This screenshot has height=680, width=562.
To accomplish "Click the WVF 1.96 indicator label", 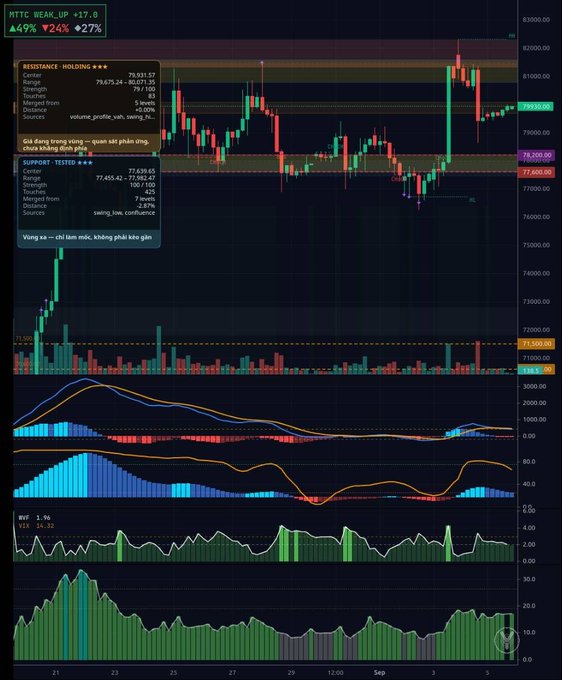I will pyautogui.click(x=34, y=518).
